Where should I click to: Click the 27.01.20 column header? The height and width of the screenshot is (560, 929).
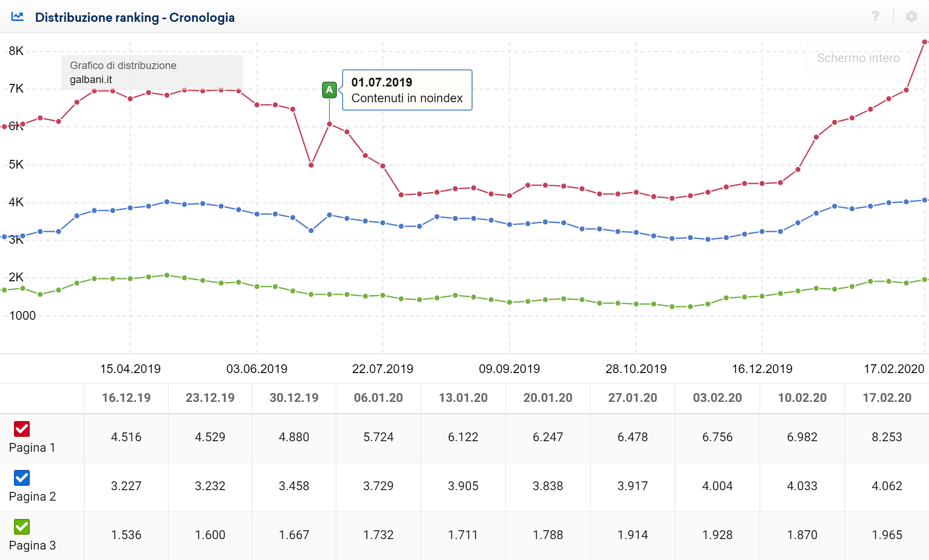coord(633,398)
